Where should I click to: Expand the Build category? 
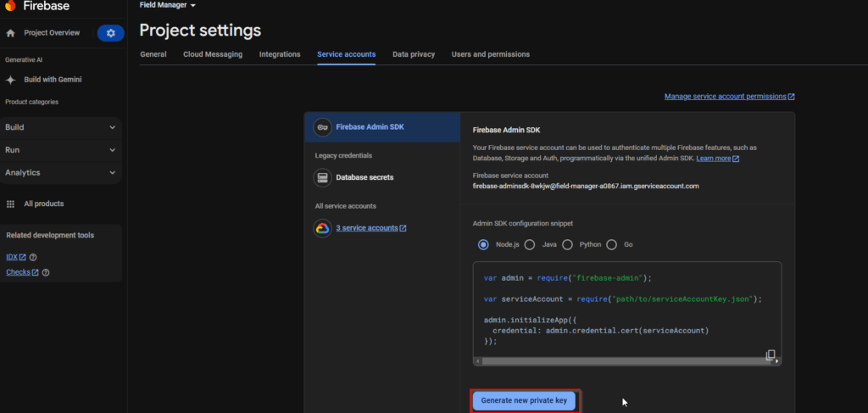60,127
